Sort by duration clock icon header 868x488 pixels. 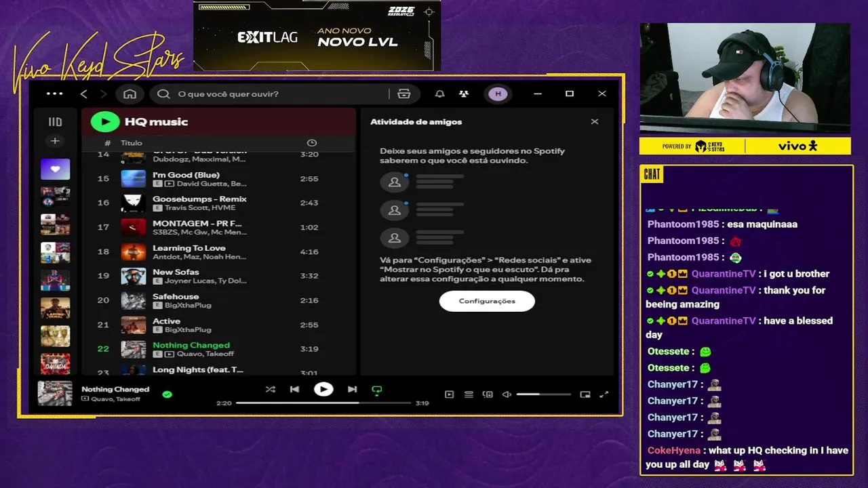click(x=312, y=143)
